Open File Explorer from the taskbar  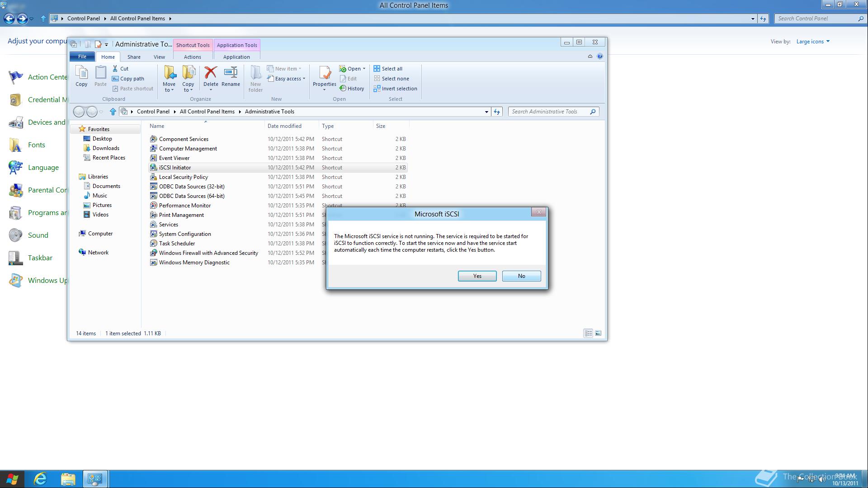(68, 479)
